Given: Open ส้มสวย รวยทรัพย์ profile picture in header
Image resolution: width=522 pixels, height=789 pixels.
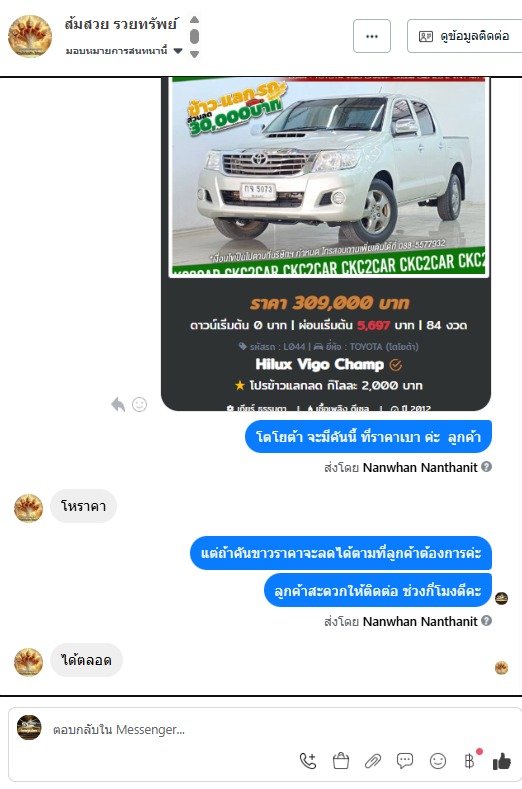Looking at the screenshot, I should pos(30,36).
